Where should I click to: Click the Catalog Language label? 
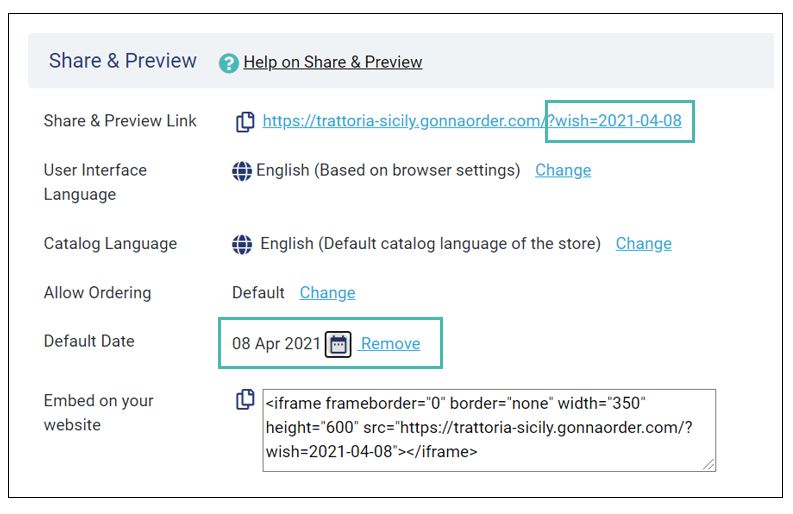click(110, 243)
